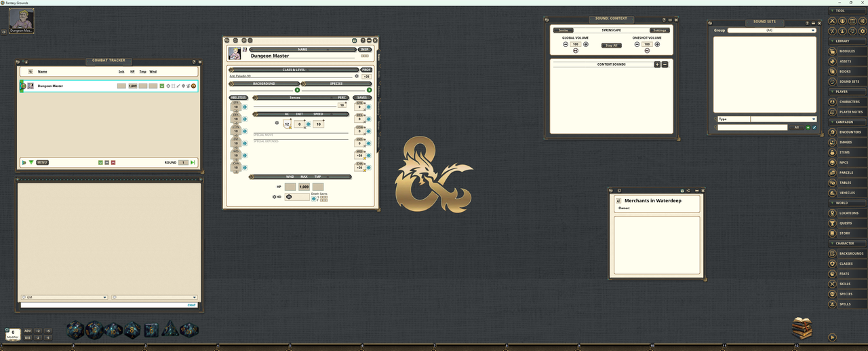
Task: Open Syrinscape Settings button
Action: pyautogui.click(x=660, y=31)
